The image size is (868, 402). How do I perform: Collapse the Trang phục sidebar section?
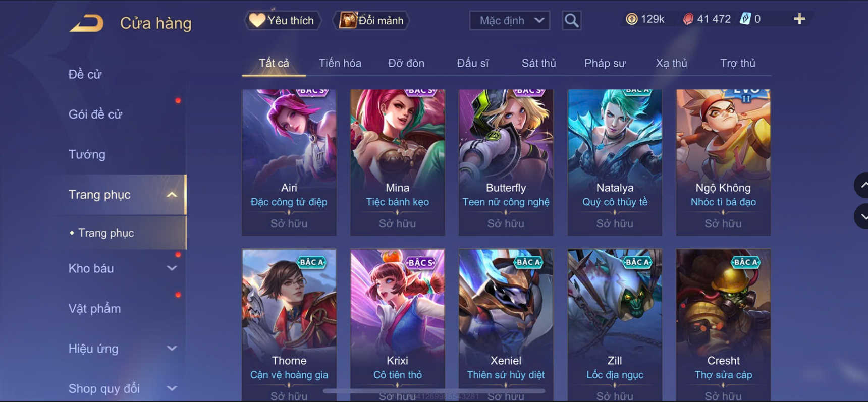coord(172,195)
